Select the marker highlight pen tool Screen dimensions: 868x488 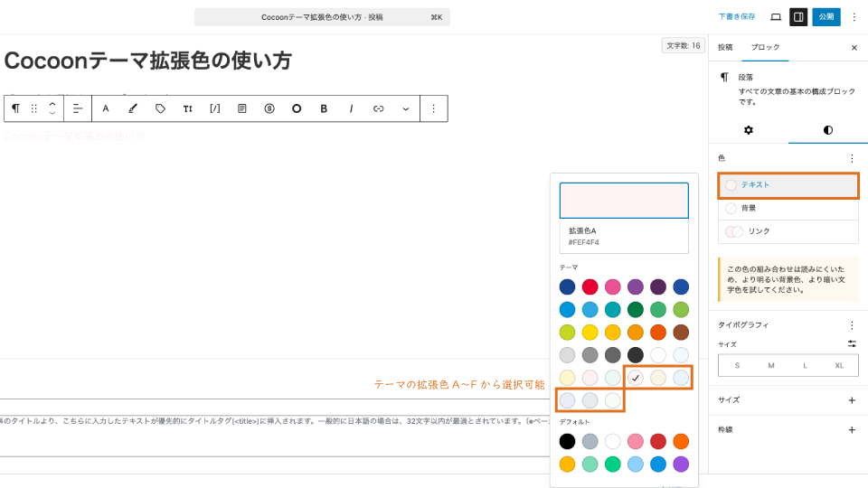(132, 108)
